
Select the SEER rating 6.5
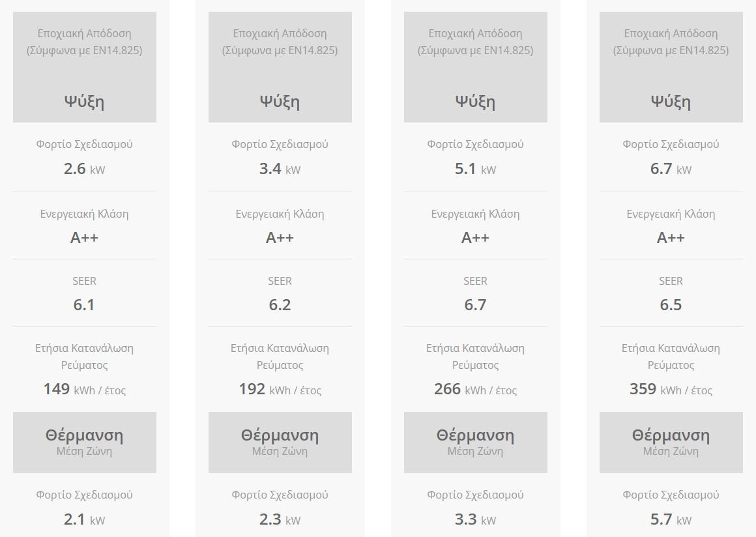pos(671,305)
